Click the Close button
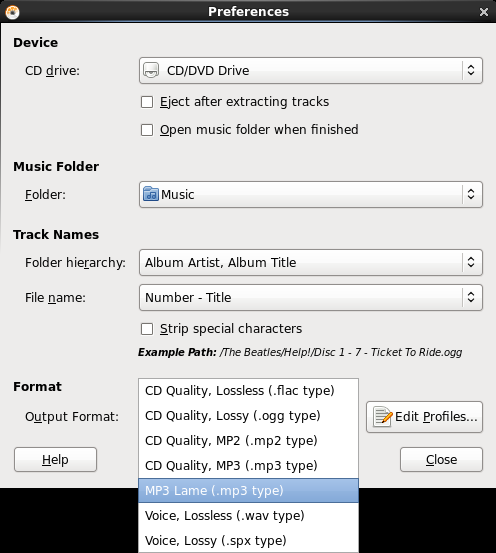 [x=441, y=460]
